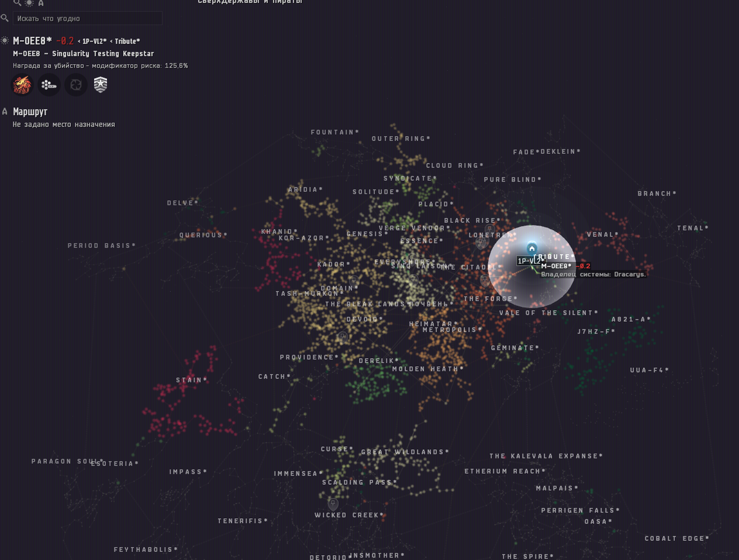Select the SCALDING PASS* region label
The height and width of the screenshot is (560, 739).
(360, 482)
